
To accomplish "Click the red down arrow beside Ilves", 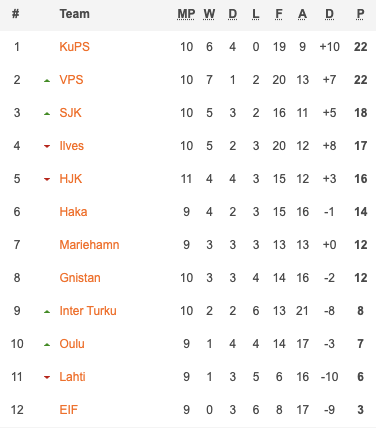I will 47,146.
